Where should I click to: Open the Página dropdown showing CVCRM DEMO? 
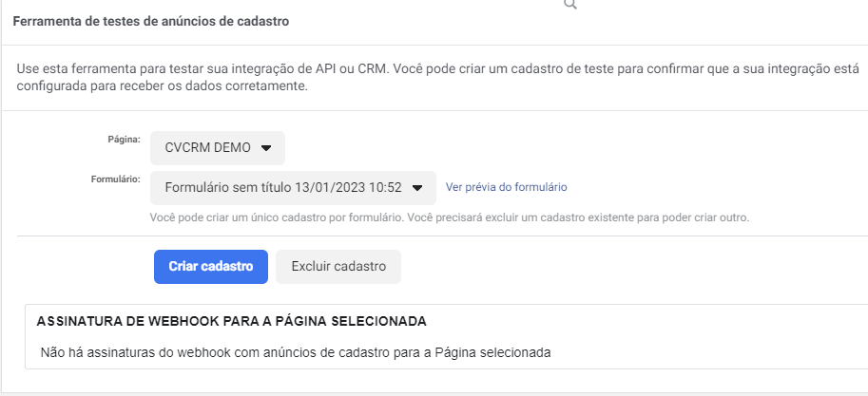(x=218, y=148)
